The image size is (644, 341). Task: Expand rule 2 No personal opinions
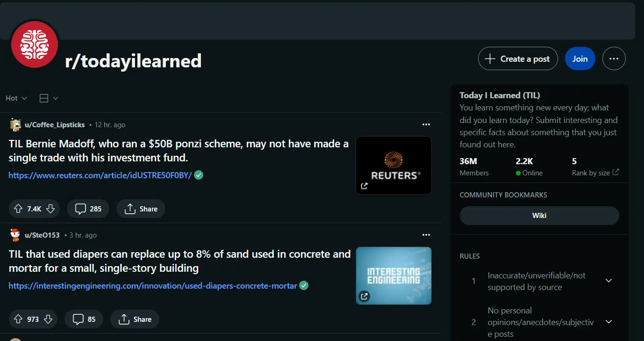tap(608, 322)
